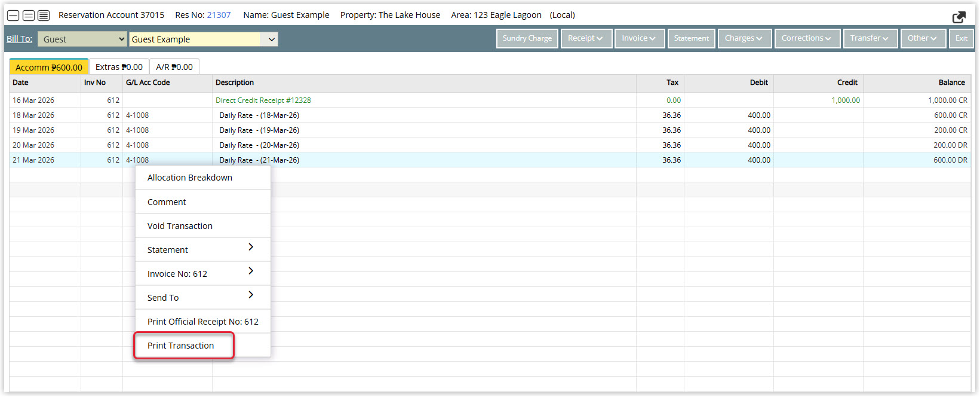The image size is (980, 397).
Task: Switch to the A/R ₱0.00 tab
Action: tap(174, 67)
